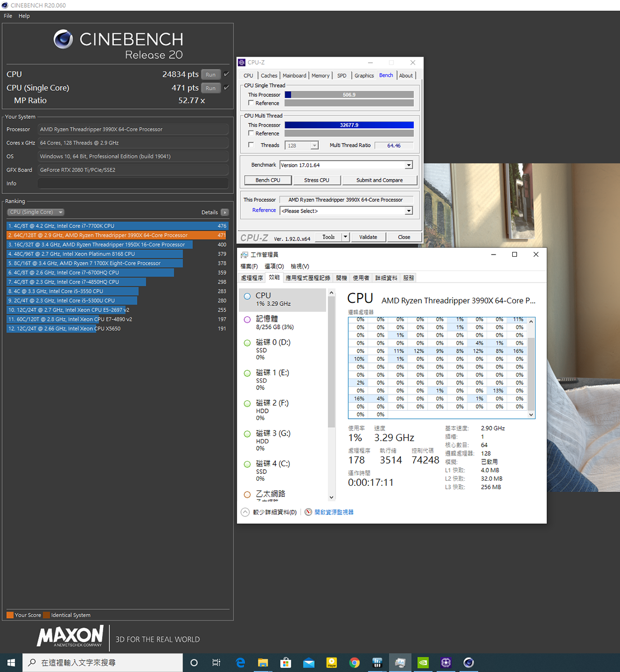Viewport: 620px width, 672px height.
Task: Enable the CPU Multi Thread Reference checkbox
Action: click(x=251, y=133)
